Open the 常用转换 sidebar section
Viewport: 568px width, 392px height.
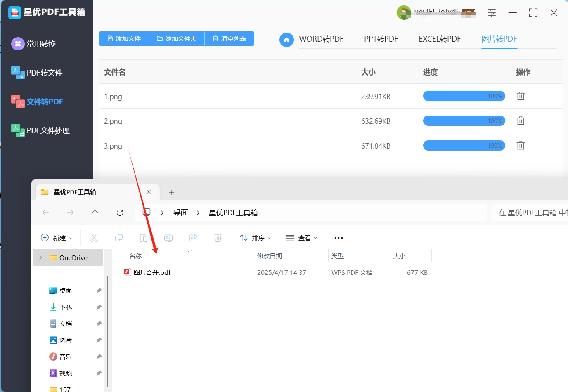click(34, 44)
